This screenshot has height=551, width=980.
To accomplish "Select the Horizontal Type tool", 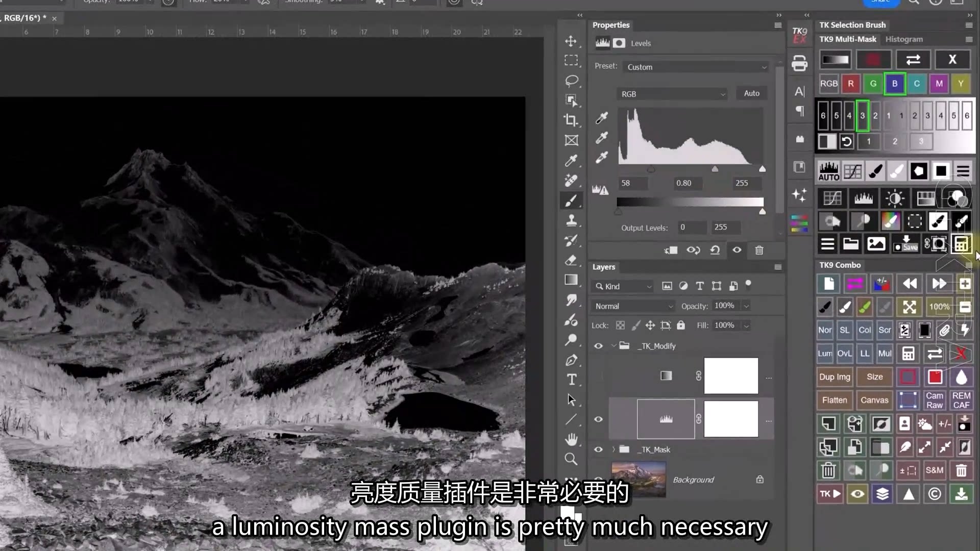I will coord(571,380).
